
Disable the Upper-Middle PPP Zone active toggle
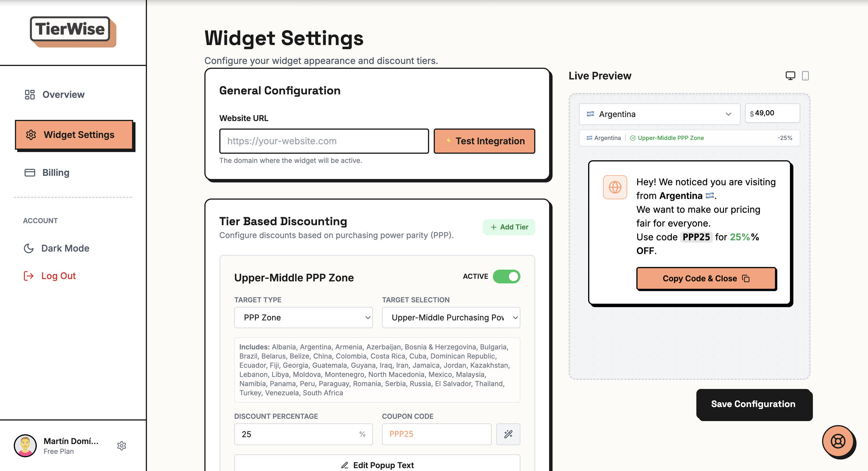tap(506, 277)
